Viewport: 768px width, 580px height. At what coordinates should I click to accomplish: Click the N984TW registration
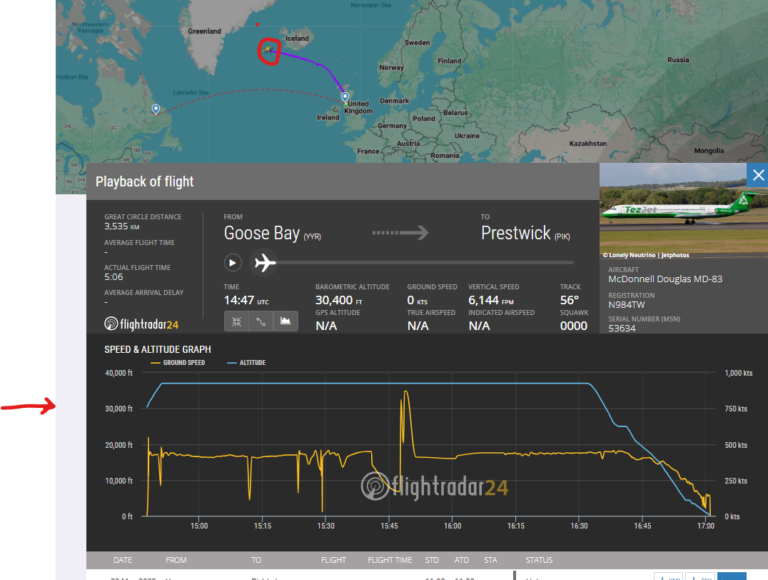pyautogui.click(x=626, y=305)
